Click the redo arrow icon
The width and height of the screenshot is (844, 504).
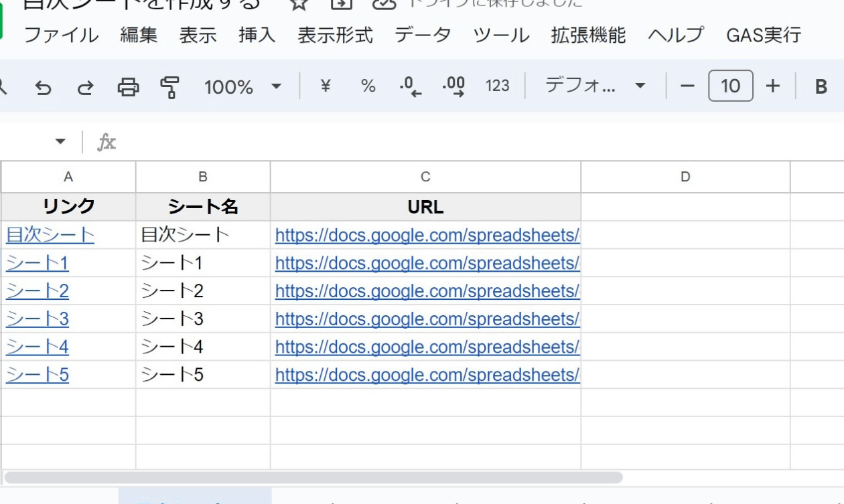coord(85,87)
